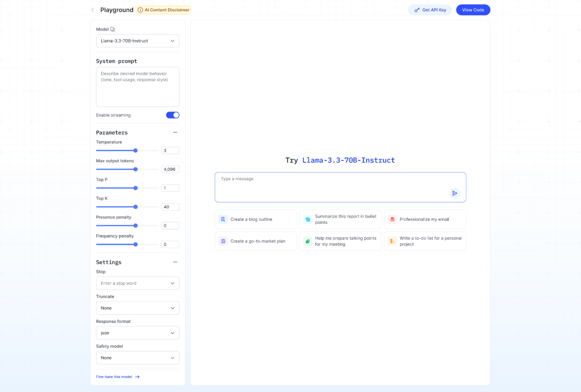The height and width of the screenshot is (392, 581).
Task: Adjust the Max output tokens slider handle
Action: point(135,169)
